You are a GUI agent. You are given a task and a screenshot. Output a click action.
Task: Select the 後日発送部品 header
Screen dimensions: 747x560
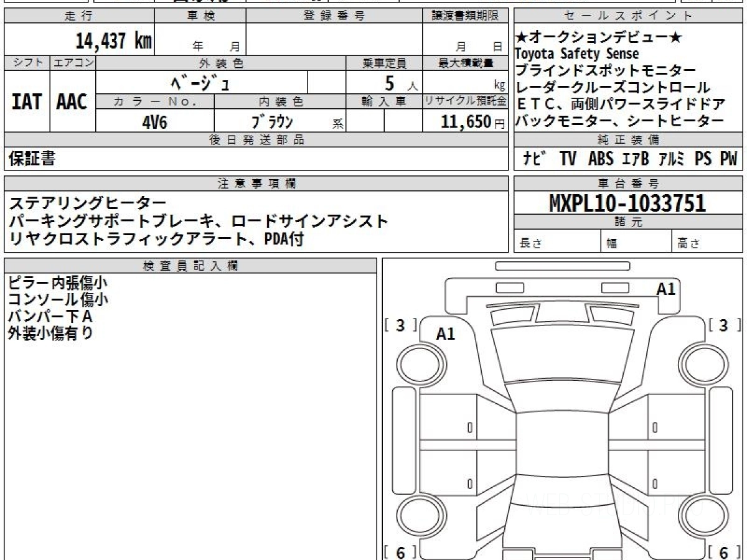pos(256,140)
